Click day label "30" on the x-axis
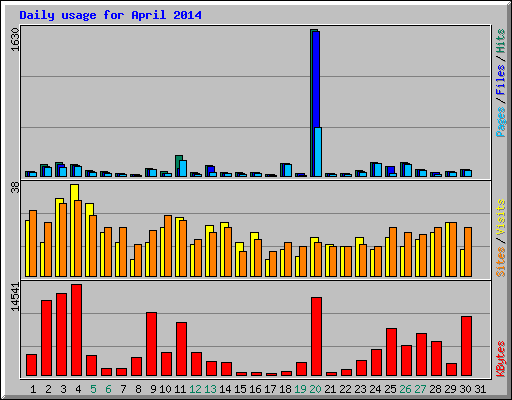 pos(465,389)
